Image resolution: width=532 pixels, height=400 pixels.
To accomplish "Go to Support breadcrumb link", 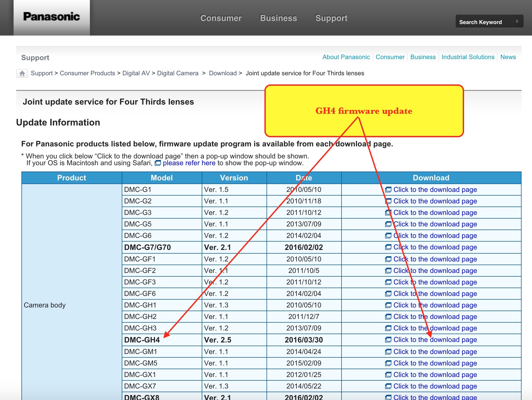I will pos(42,73).
